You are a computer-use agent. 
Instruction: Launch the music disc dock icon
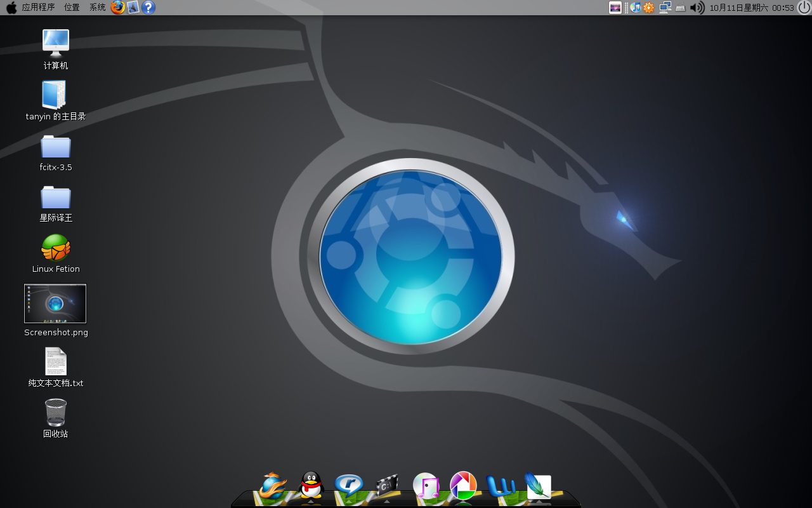click(426, 486)
